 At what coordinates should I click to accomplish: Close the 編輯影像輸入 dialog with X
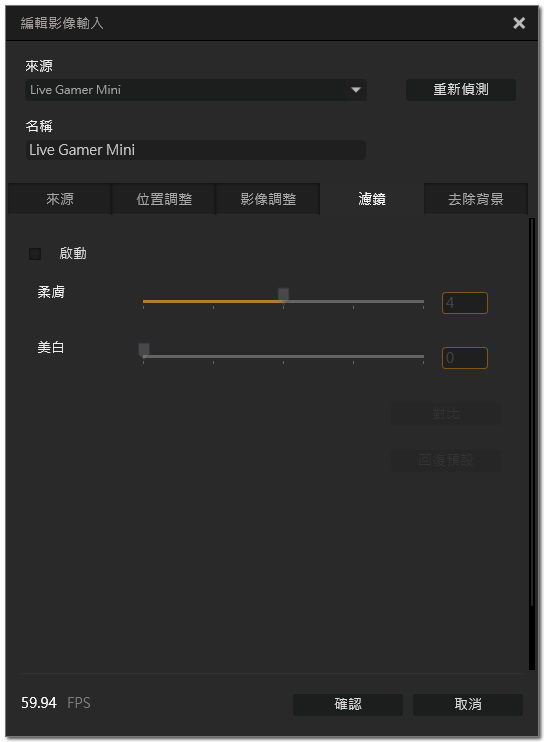pos(519,23)
